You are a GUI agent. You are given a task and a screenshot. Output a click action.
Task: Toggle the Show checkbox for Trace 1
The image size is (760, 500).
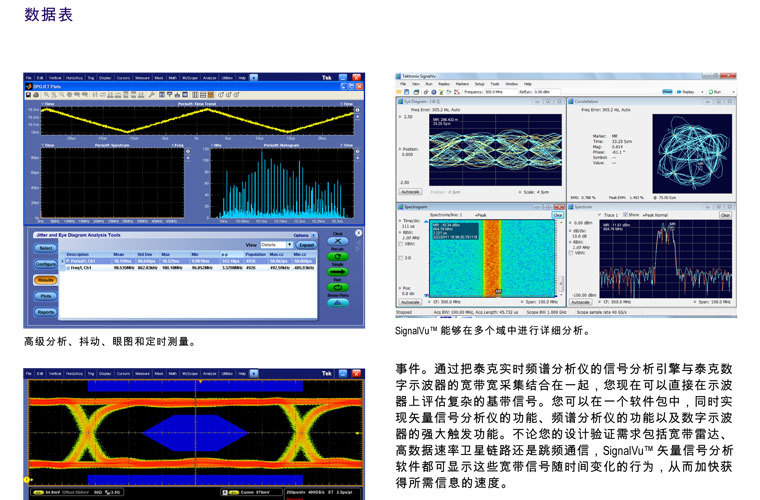point(625,214)
